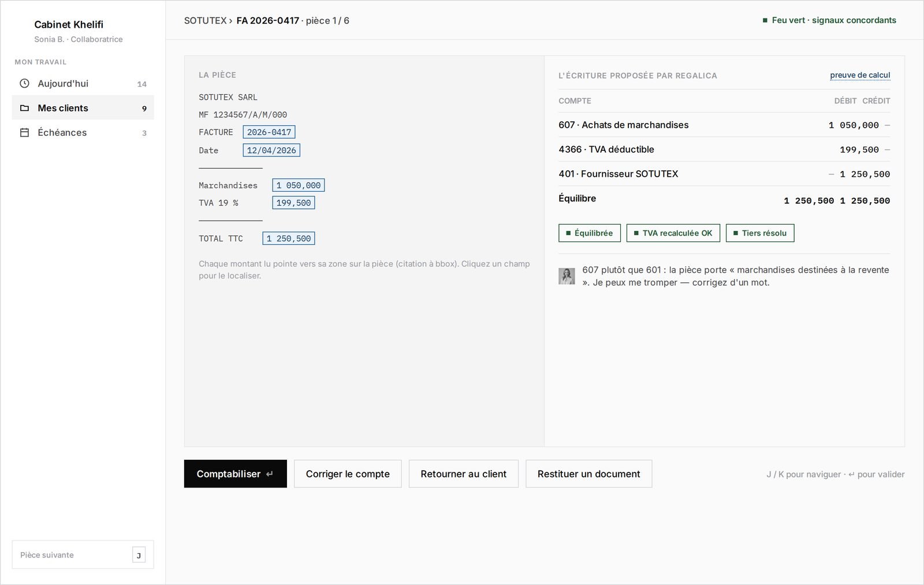Click Sonia B. · Collaboratrice profile text
924x585 pixels.
(79, 39)
